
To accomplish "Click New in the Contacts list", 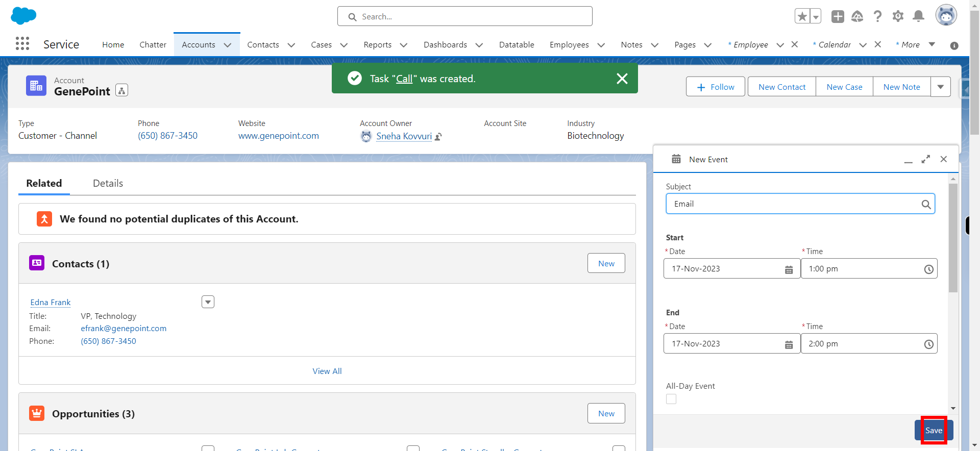I will pos(606,263).
